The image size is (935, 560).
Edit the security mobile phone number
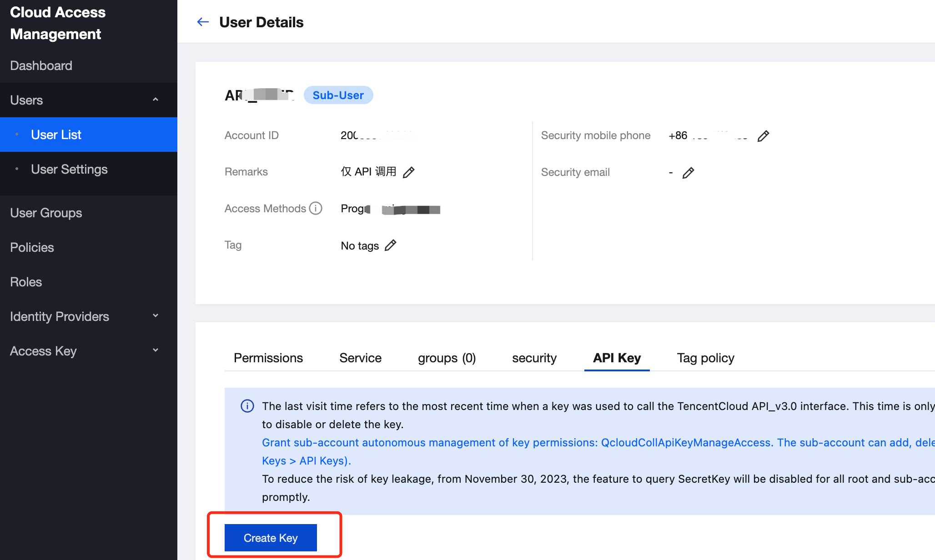click(763, 136)
